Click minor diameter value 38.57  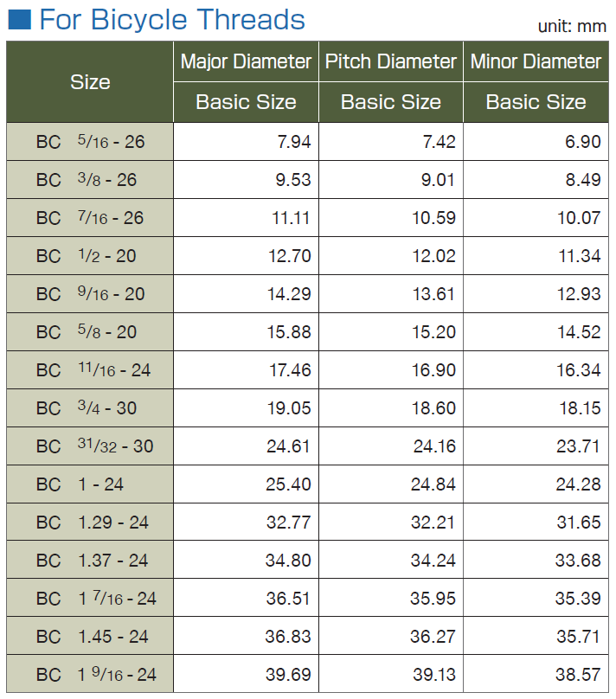(579, 675)
